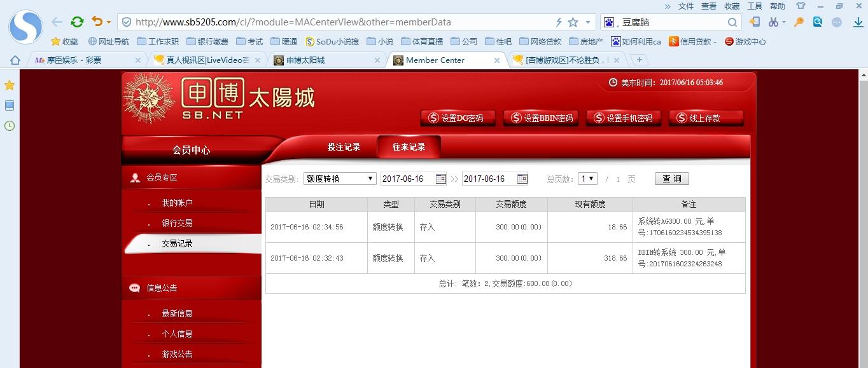Click the 日期 column header
This screenshot has height=368, width=868.
[316, 204]
